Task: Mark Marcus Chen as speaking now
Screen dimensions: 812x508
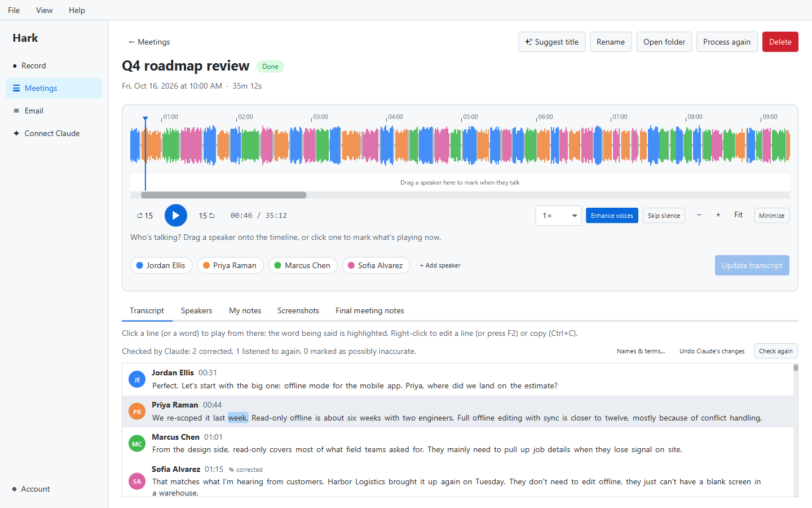Action: point(303,265)
